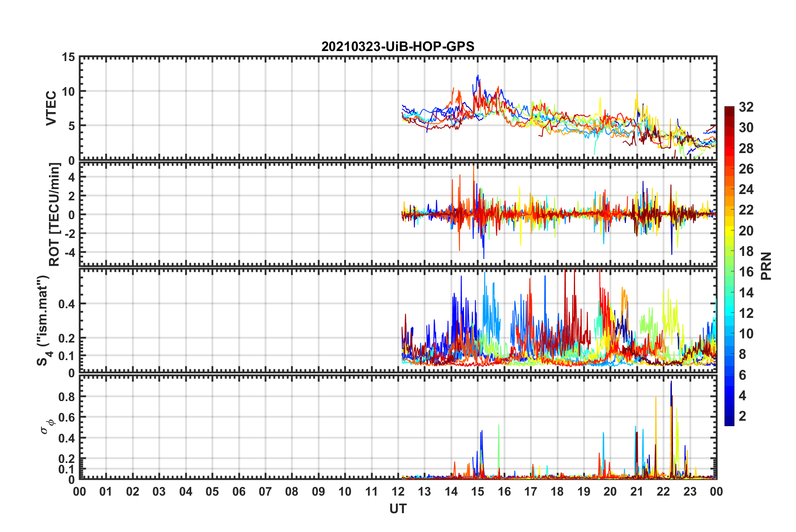Click σφ axis tick label 0.6
This screenshot has height=532, width=796.
tap(67, 417)
